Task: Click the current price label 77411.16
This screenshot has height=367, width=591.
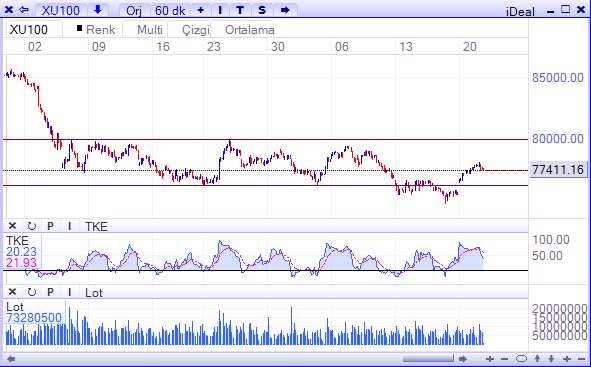Action: tap(558, 170)
